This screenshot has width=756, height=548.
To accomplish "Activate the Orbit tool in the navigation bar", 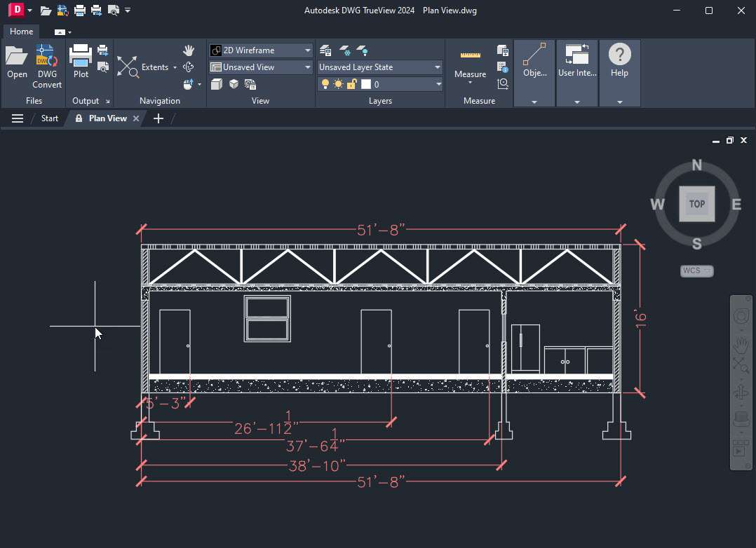I will 741,391.
